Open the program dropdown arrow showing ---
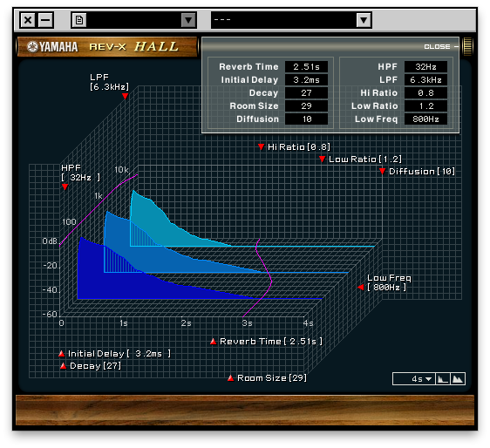 364,20
